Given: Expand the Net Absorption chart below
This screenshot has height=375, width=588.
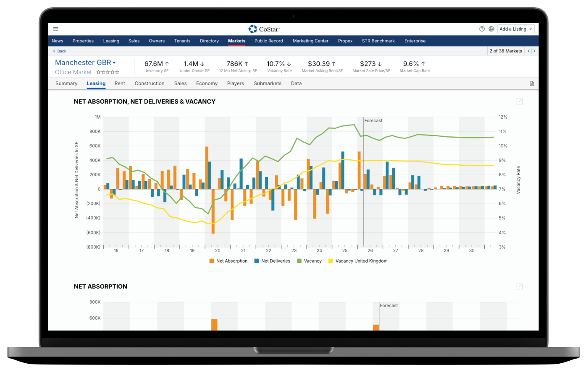Looking at the screenshot, I should [x=519, y=286].
